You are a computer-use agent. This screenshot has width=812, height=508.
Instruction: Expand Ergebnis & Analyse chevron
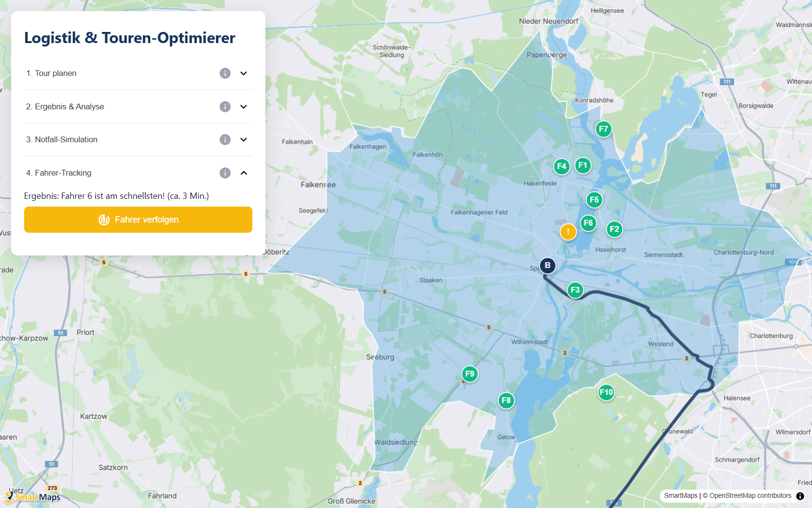coord(244,106)
